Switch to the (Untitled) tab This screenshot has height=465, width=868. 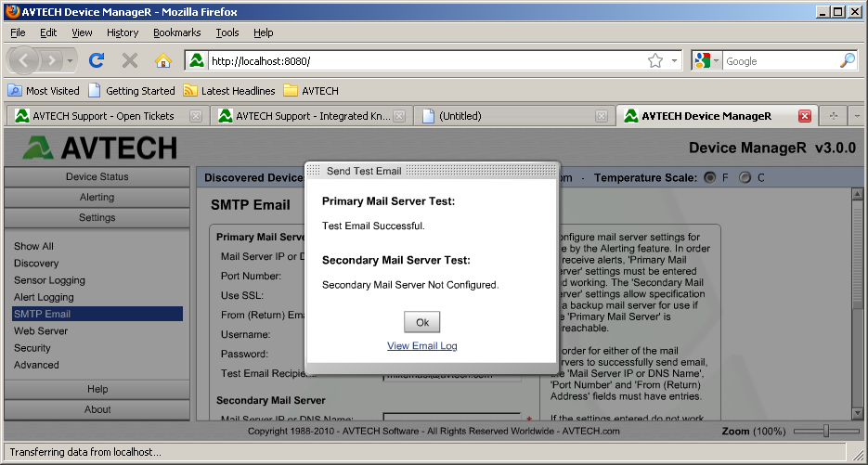pos(513,116)
